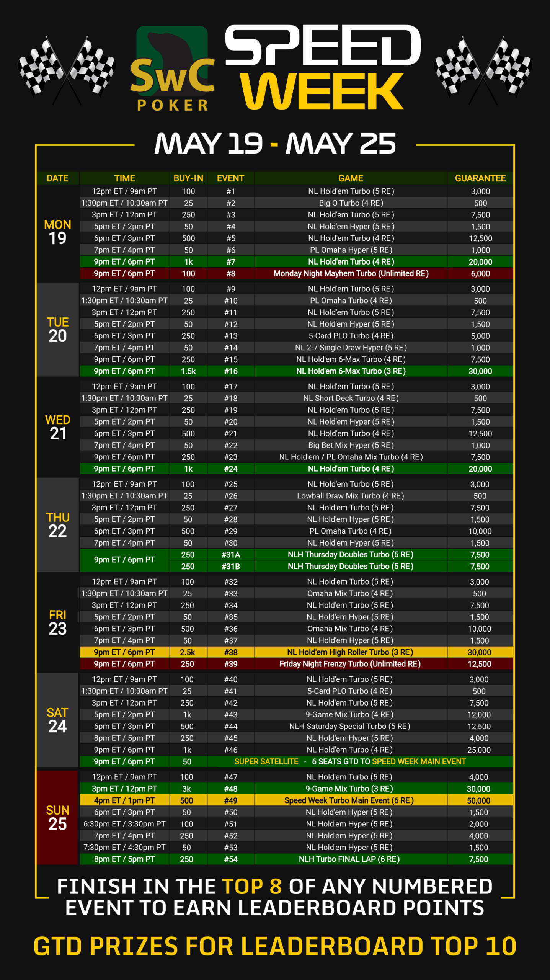Click '9-Game Mix Turbo (3 RE)' event #48
The width and height of the screenshot is (550, 980).
tap(349, 789)
